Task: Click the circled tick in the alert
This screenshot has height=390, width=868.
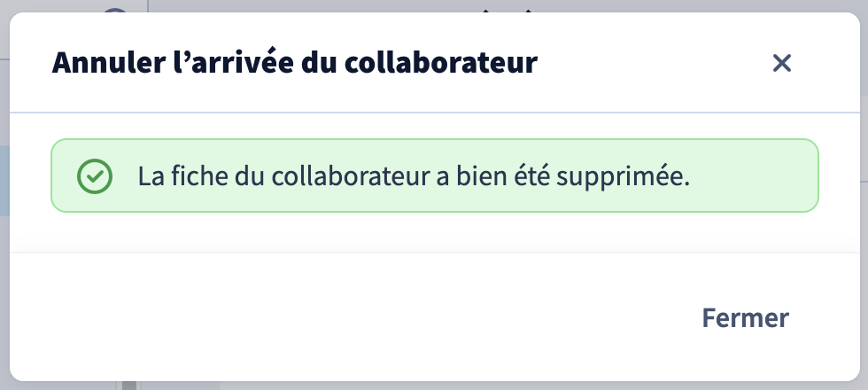Action: pyautogui.click(x=95, y=176)
